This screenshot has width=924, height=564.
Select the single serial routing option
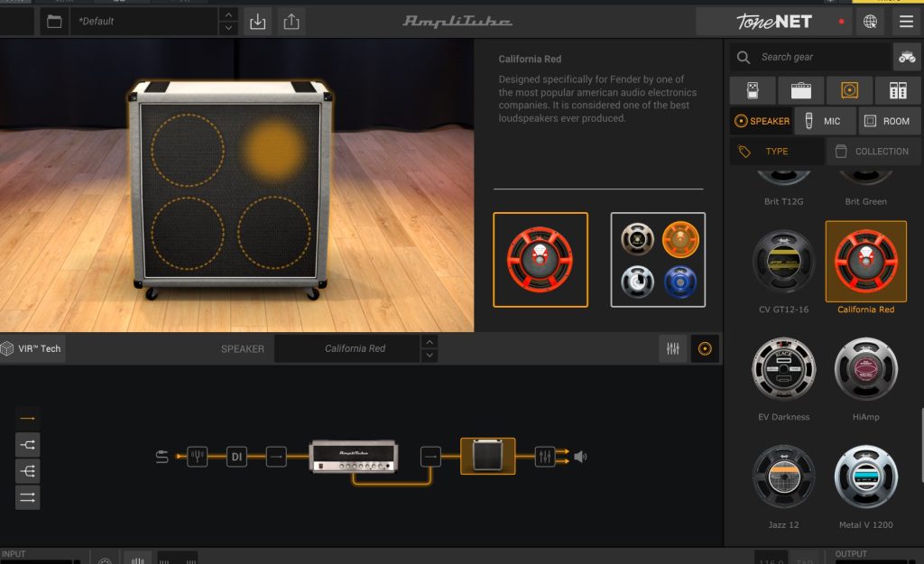[27, 419]
